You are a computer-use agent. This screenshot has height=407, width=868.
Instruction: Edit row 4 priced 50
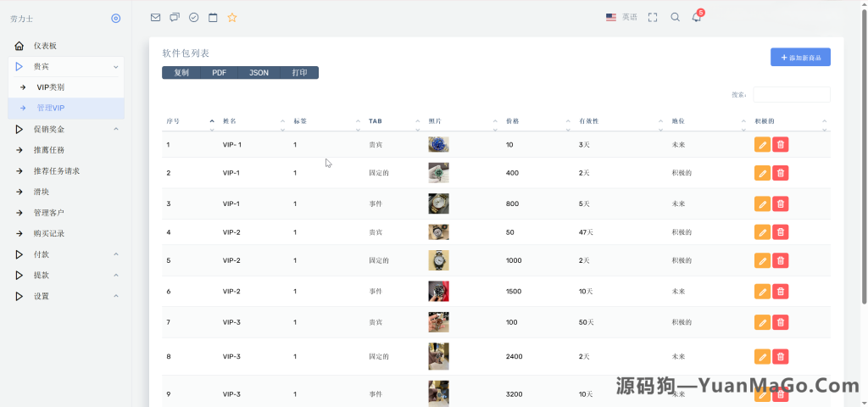[x=762, y=232]
